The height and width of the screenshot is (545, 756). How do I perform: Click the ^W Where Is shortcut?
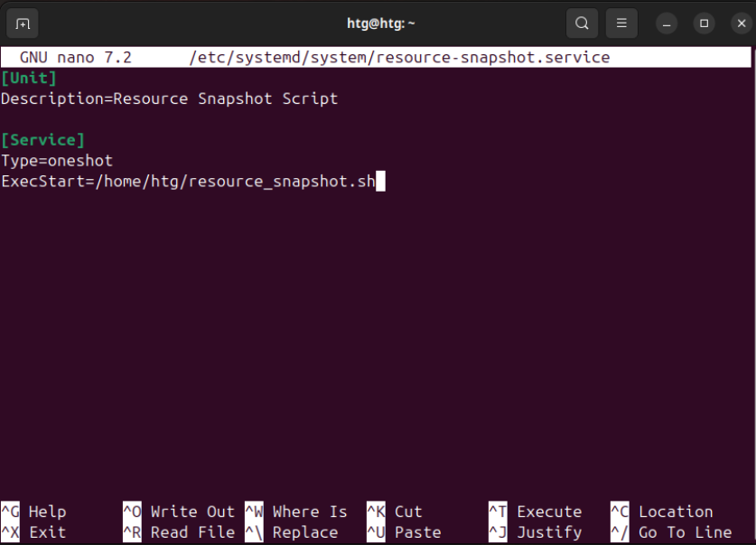296,512
